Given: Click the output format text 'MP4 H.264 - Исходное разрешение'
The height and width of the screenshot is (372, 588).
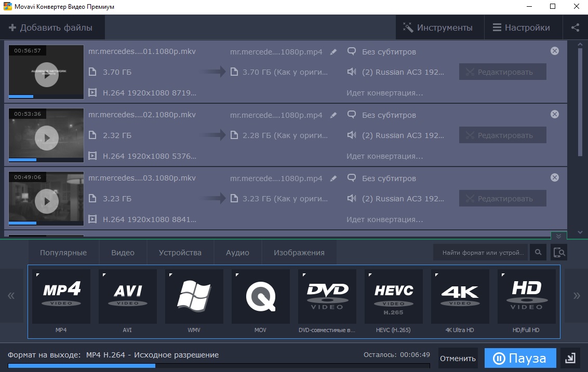Looking at the screenshot, I should click(x=152, y=355).
